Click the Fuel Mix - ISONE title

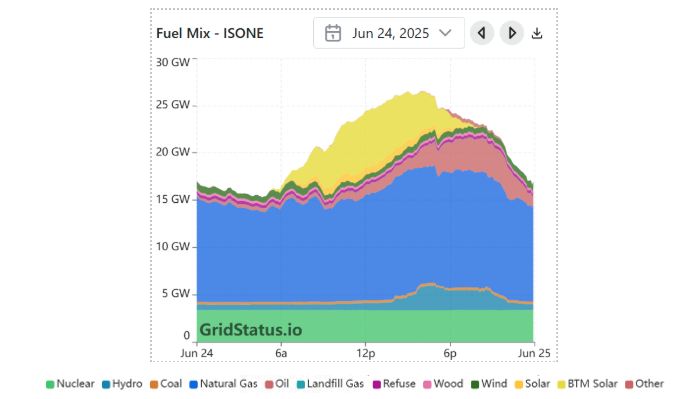210,33
